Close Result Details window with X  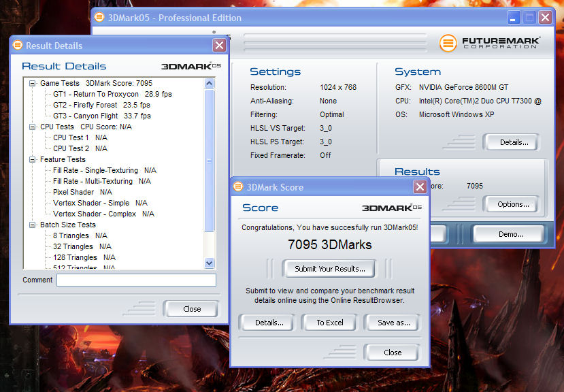point(220,46)
